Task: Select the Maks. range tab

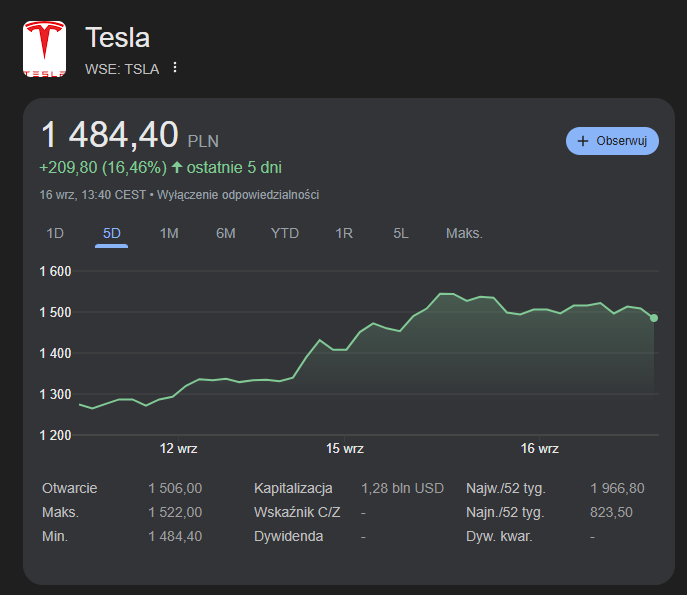Action: click(464, 233)
